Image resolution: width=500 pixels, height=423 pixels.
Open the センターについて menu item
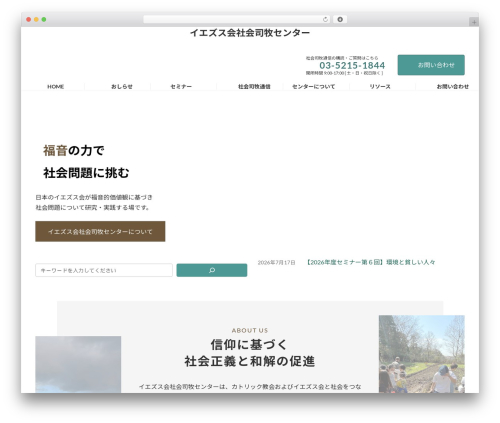tap(313, 87)
